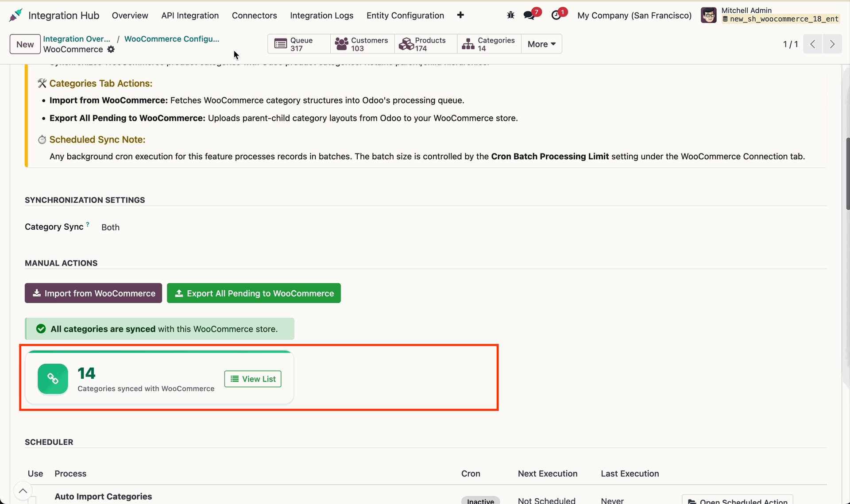Click the Category Sync help question mark
The image size is (850, 504).
(88, 224)
